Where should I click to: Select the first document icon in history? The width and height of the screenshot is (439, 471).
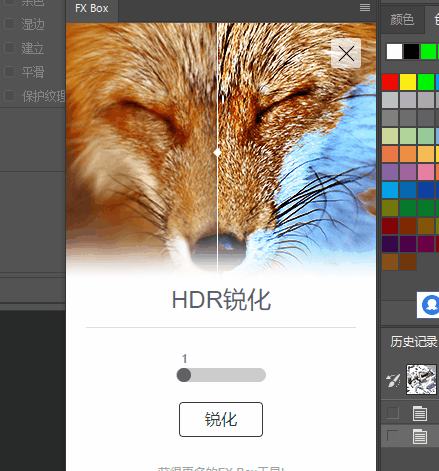pyautogui.click(x=419, y=413)
